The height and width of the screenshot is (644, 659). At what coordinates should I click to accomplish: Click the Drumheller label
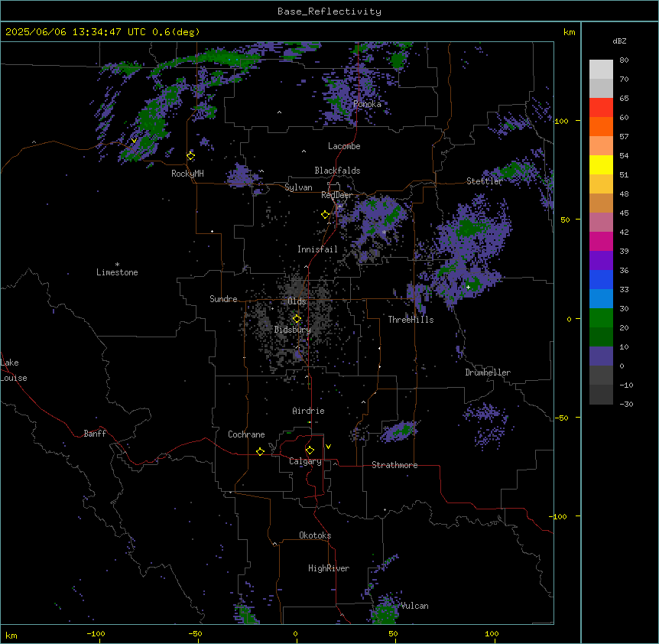point(488,372)
